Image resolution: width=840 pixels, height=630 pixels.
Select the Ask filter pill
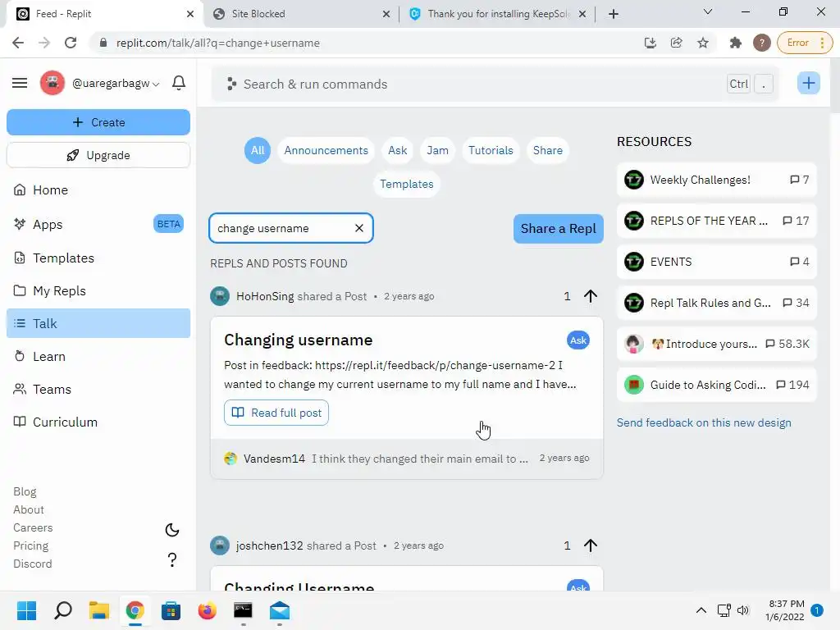click(398, 151)
